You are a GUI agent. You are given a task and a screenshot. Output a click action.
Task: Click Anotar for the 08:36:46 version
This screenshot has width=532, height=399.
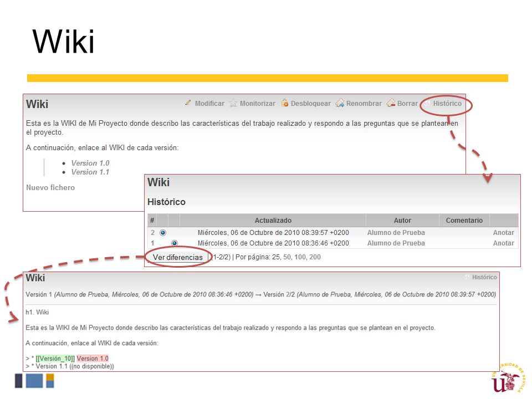point(504,243)
